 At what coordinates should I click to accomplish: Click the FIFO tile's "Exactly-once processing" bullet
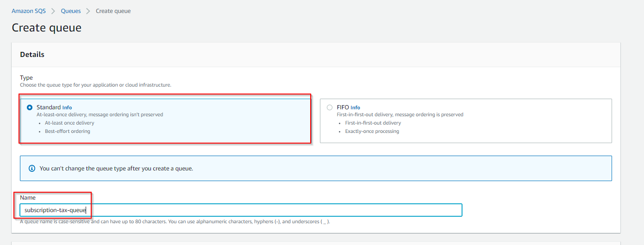point(372,131)
